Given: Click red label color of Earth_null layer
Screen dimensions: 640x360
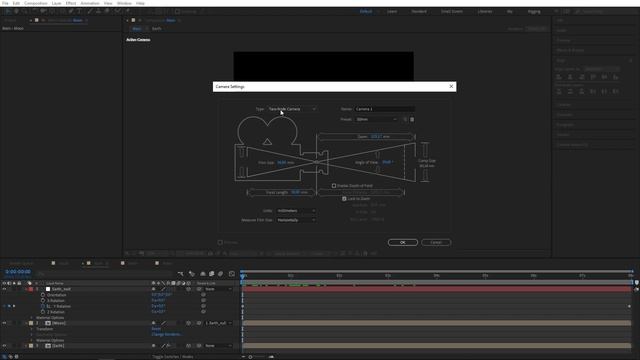Looking at the screenshot, I should [x=31, y=289].
